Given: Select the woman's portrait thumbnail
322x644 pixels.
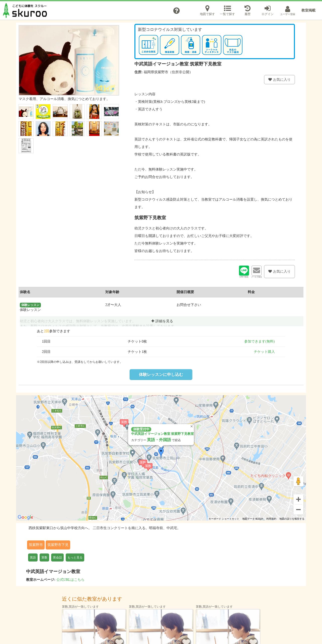Looking at the screenshot, I should click(43, 129).
